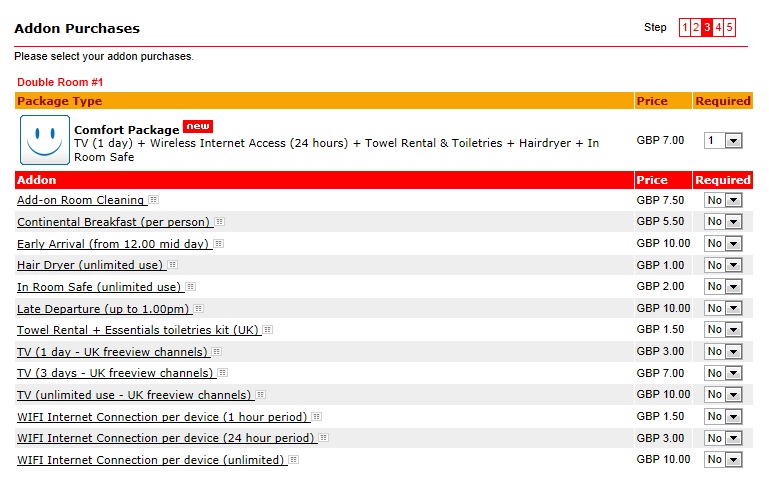Click WIFI Internet Connection 1 hour period link
Viewport: 769px width, 478px height.
[x=162, y=417]
